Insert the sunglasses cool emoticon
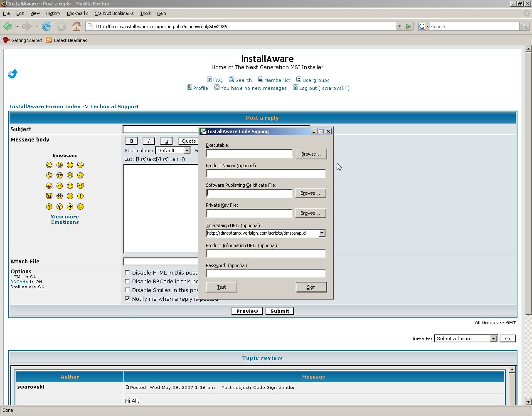 (60, 175)
